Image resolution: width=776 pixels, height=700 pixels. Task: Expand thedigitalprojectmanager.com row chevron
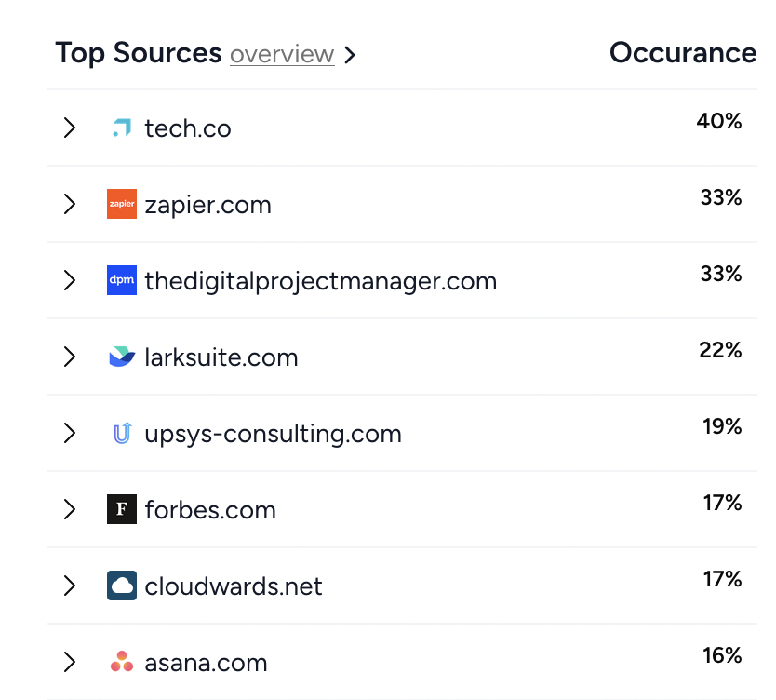[70, 280]
